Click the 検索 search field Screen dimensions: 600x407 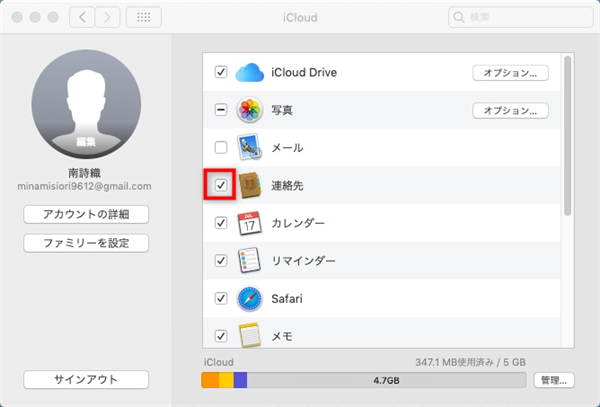point(520,17)
